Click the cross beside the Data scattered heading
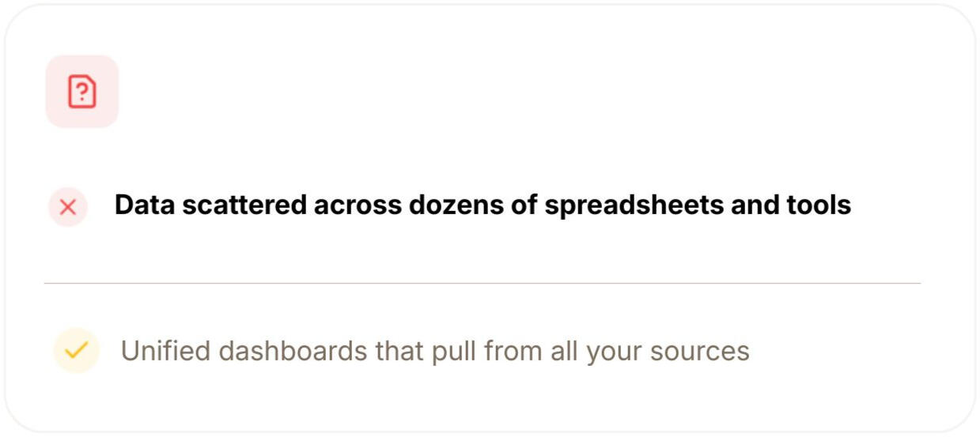Image resolution: width=980 pixels, height=437 pixels. click(68, 207)
